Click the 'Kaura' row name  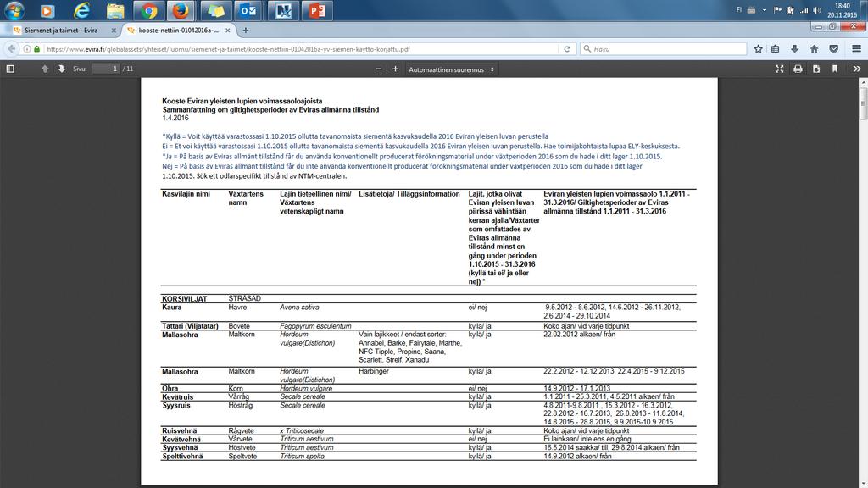click(171, 307)
